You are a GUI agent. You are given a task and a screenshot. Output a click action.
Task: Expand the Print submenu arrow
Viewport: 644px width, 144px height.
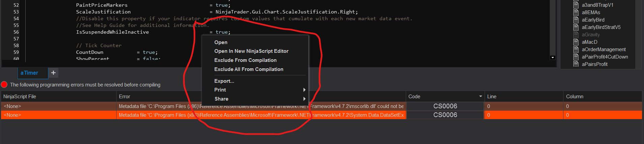tap(304, 90)
